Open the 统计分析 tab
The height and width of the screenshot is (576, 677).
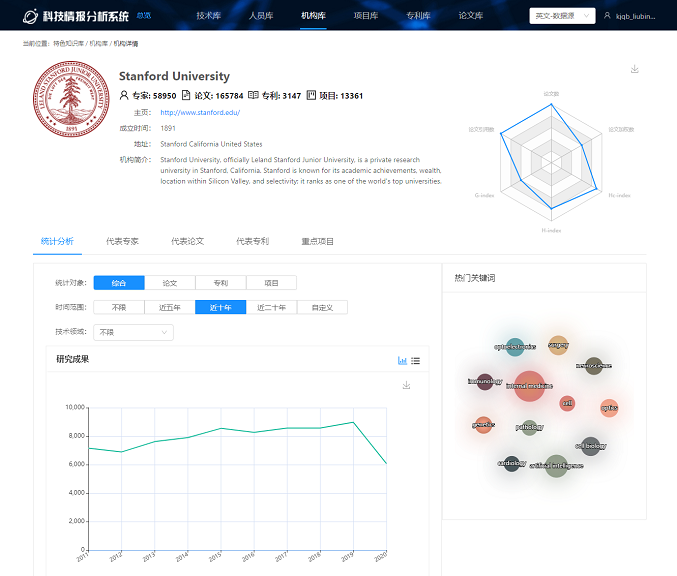coord(57,241)
